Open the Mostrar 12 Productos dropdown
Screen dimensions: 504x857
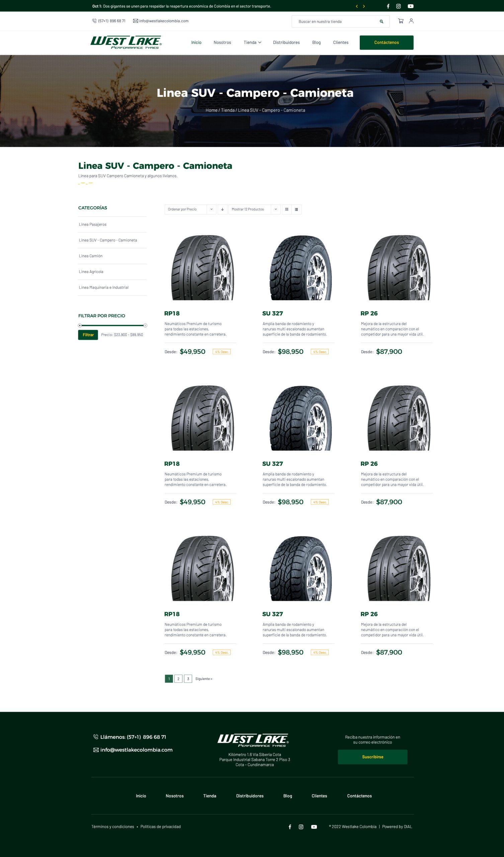click(254, 210)
